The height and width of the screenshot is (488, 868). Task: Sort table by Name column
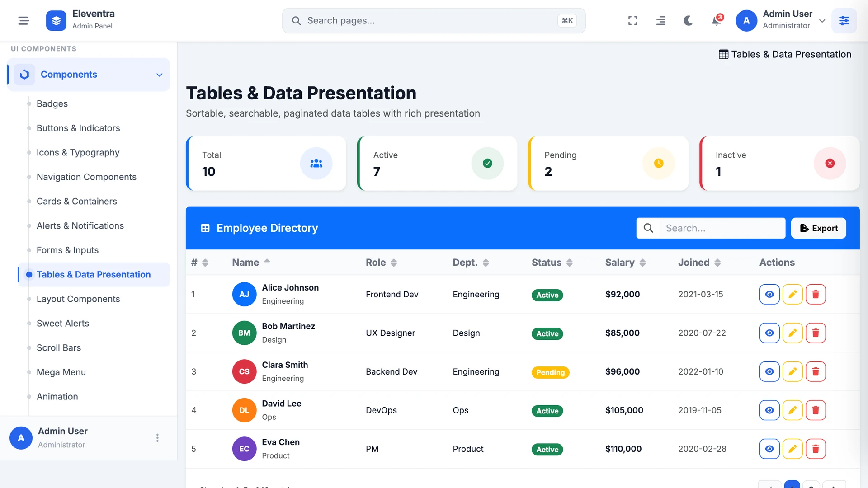click(251, 262)
